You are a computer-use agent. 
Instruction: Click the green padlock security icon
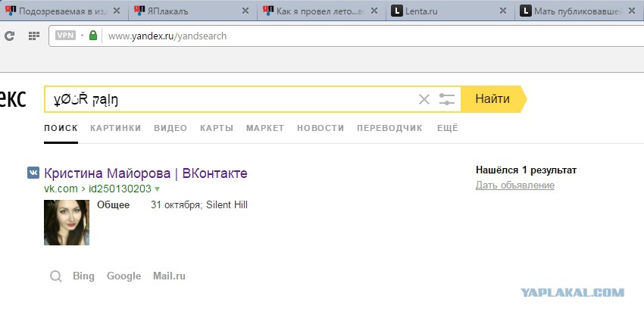click(93, 36)
